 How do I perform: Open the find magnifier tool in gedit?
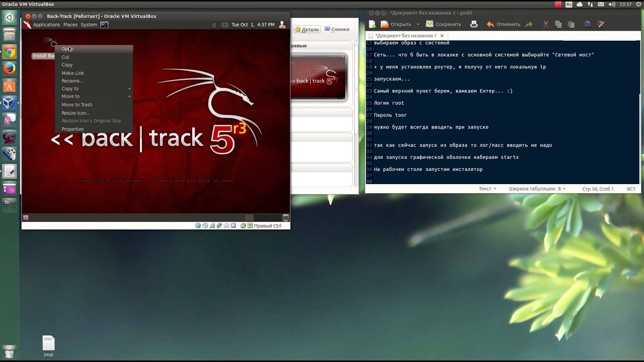[x=588, y=24]
